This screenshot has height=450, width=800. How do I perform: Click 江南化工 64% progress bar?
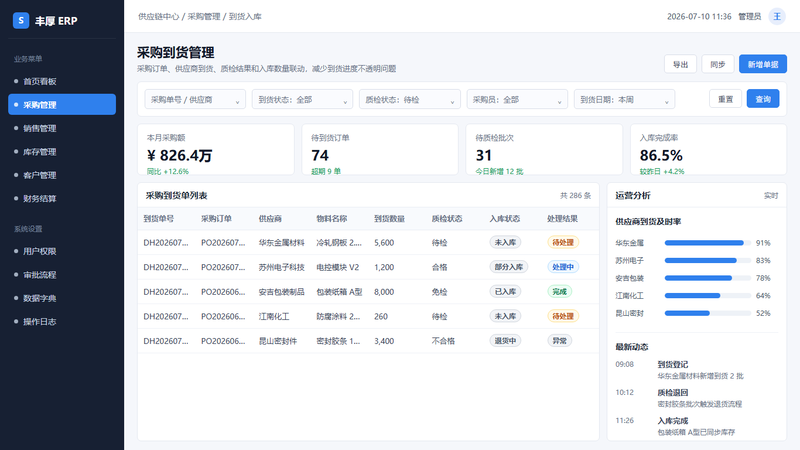(708, 295)
